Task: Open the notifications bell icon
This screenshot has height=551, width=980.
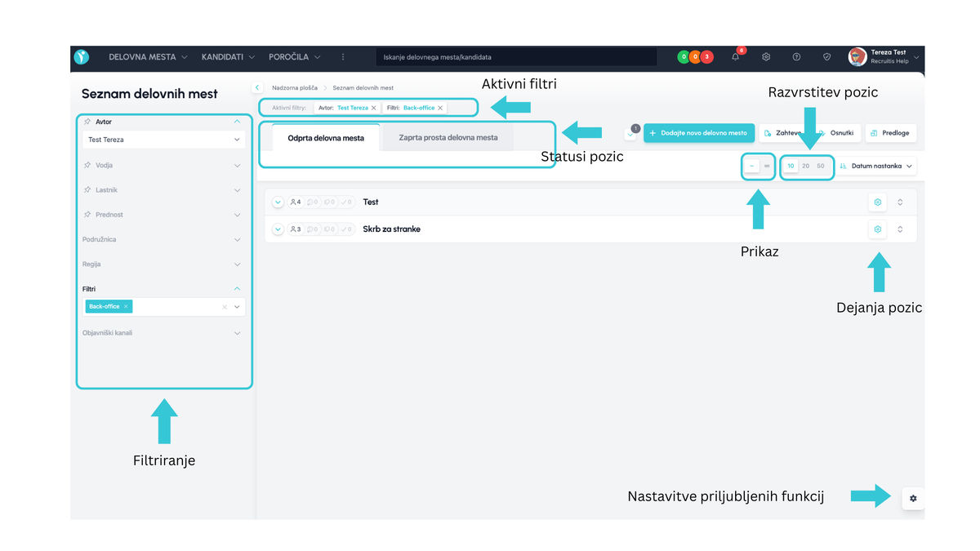Action: coord(736,57)
